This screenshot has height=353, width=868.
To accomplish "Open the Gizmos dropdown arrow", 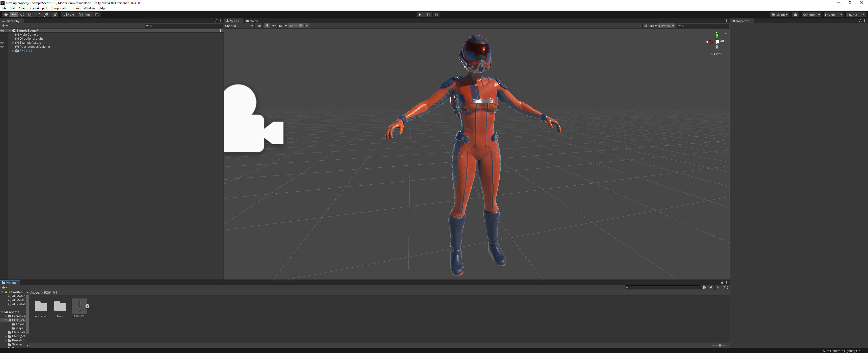I will (673, 26).
